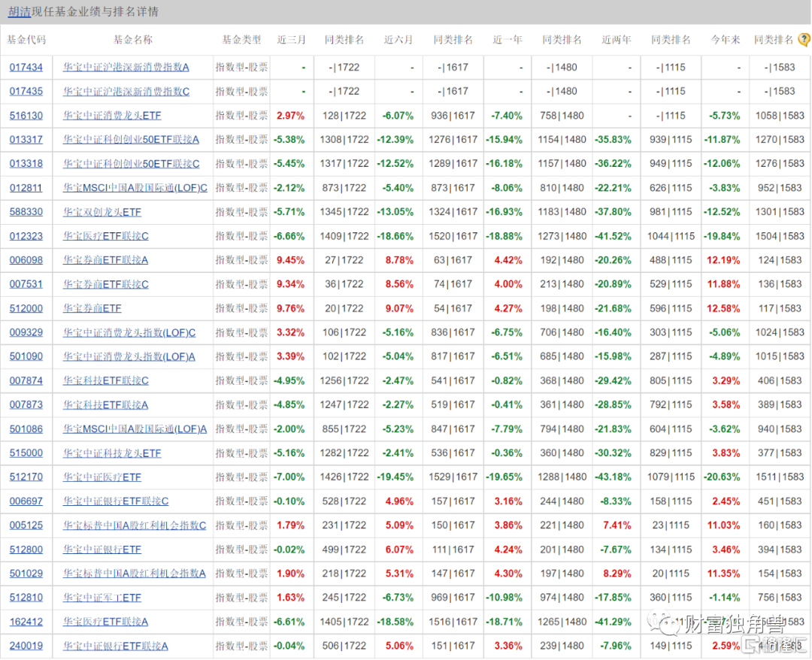Select the 27|1722 ranking cell
This screenshot has height=660, width=812.
(x=344, y=260)
